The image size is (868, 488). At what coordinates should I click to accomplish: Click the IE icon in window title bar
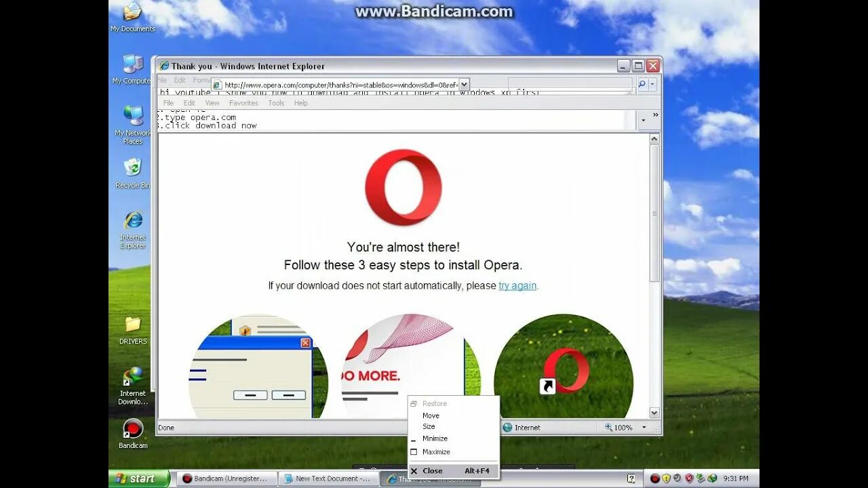[x=164, y=66]
